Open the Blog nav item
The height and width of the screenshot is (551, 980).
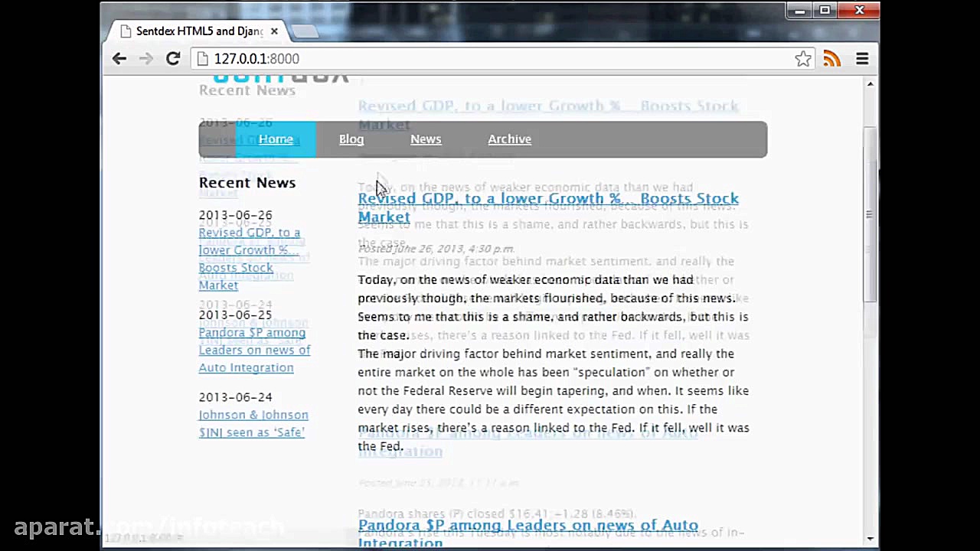(351, 139)
